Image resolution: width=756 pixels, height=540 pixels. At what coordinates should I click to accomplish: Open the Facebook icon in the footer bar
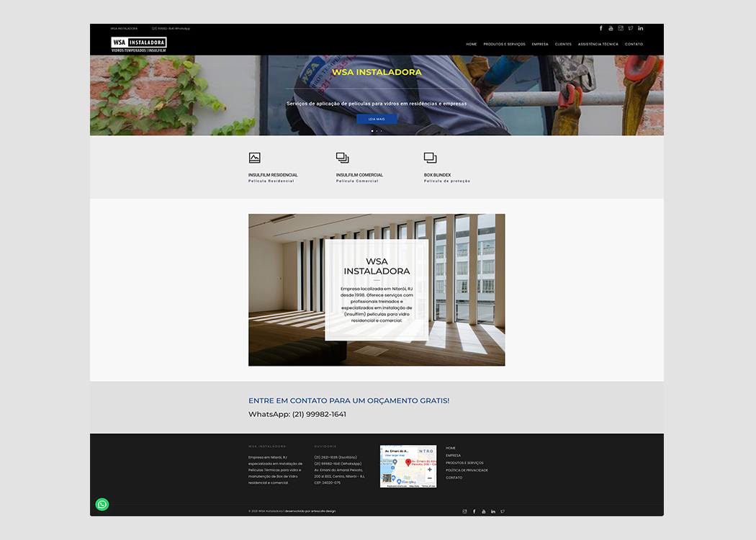pyautogui.click(x=474, y=511)
